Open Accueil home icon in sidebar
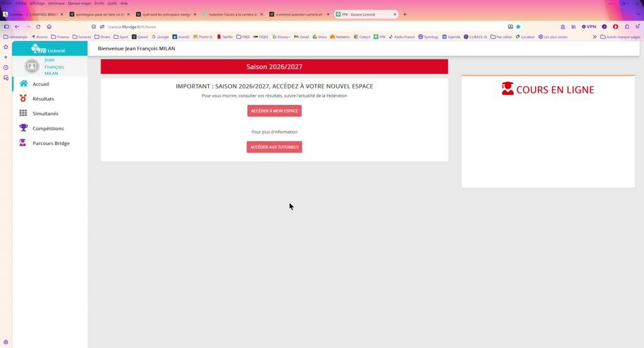 click(x=23, y=84)
